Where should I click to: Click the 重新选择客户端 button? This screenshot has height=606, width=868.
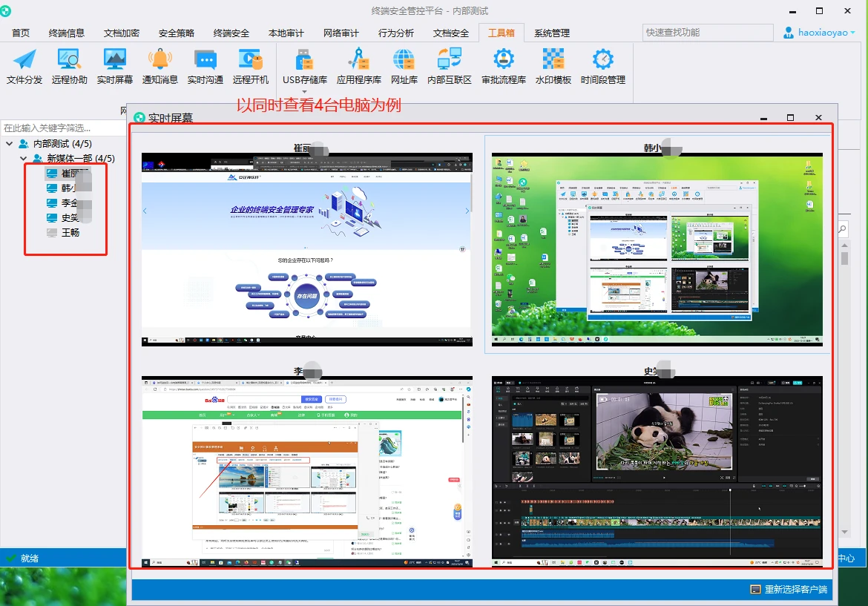tap(789, 590)
